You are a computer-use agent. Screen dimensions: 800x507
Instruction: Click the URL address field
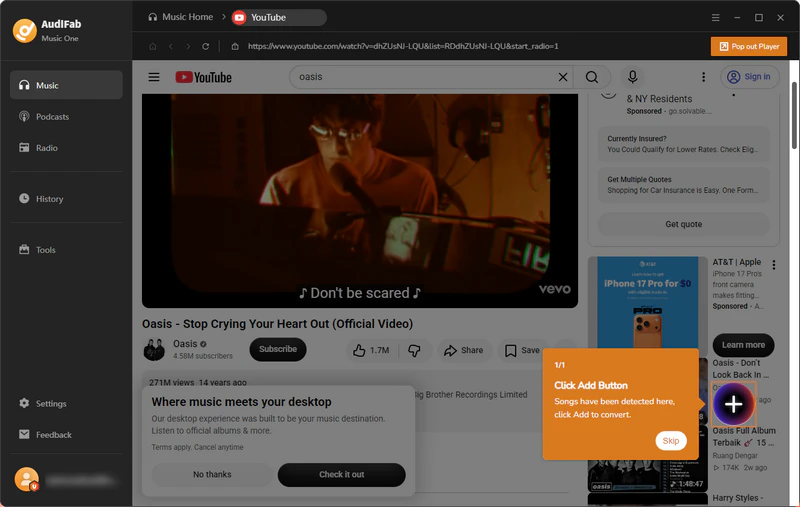403,46
